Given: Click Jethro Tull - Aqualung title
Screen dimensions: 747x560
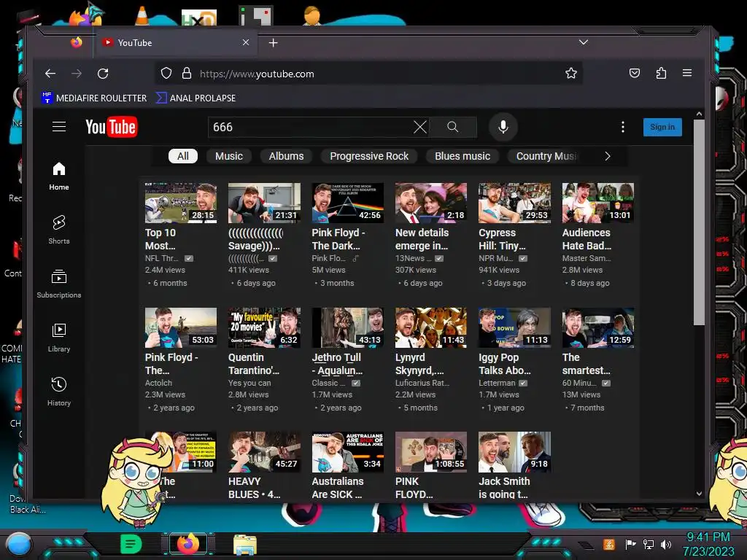Looking at the screenshot, I should click(x=337, y=364).
